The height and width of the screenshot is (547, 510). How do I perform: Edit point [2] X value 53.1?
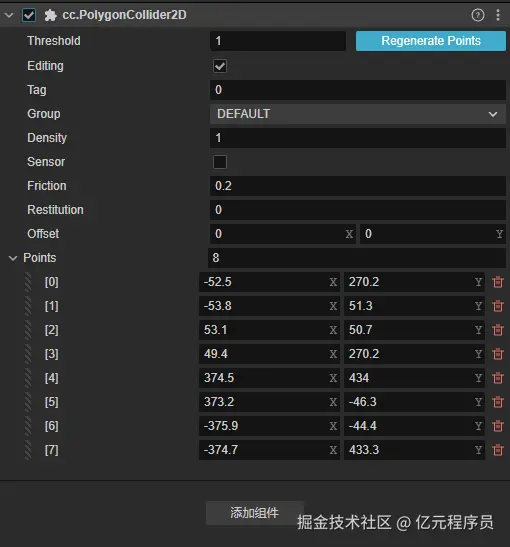coord(269,330)
